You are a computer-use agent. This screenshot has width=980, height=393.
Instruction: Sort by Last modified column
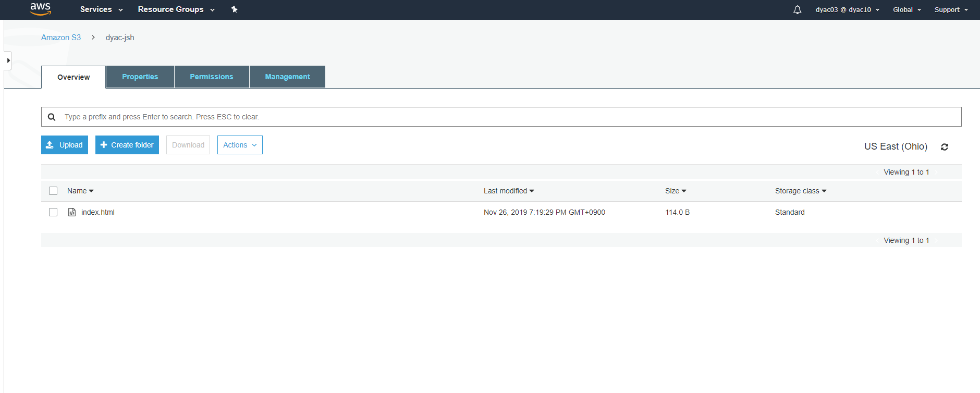point(509,191)
